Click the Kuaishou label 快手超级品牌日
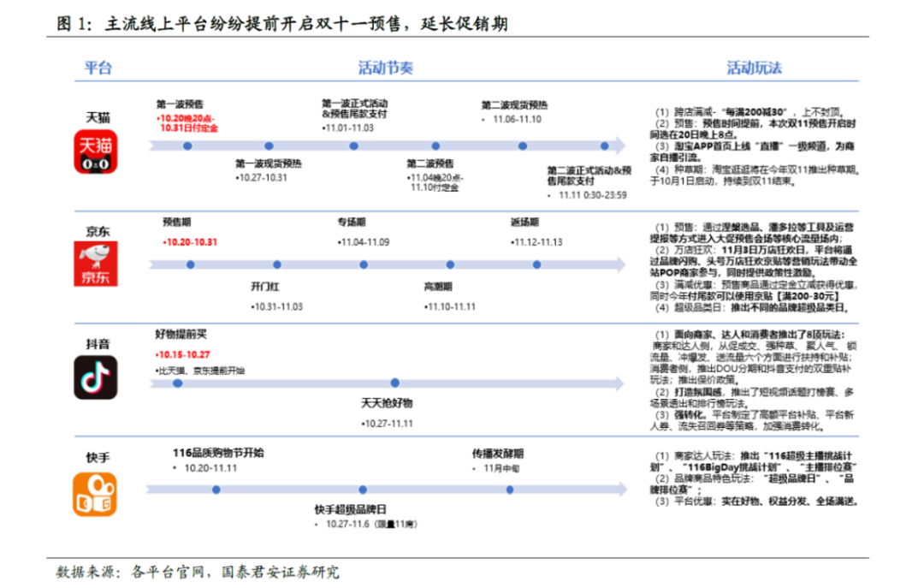Image resolution: width=924 pixels, height=588 pixels. tap(351, 509)
